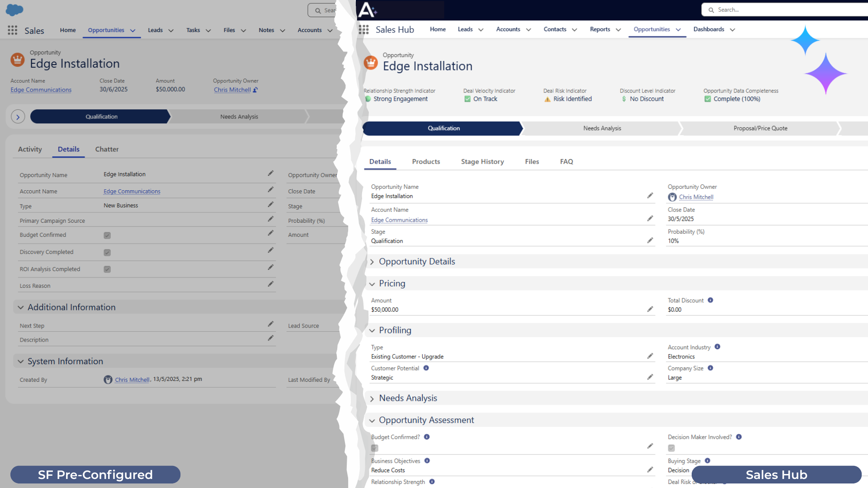Click info icon beside Account Industry
868x488 pixels.
click(x=717, y=347)
